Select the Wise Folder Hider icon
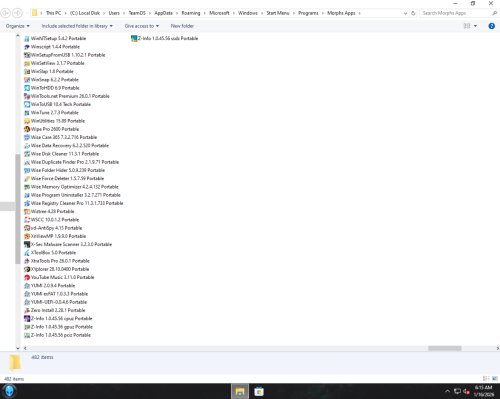Image resolution: width=500 pixels, height=399 pixels. coord(27,170)
